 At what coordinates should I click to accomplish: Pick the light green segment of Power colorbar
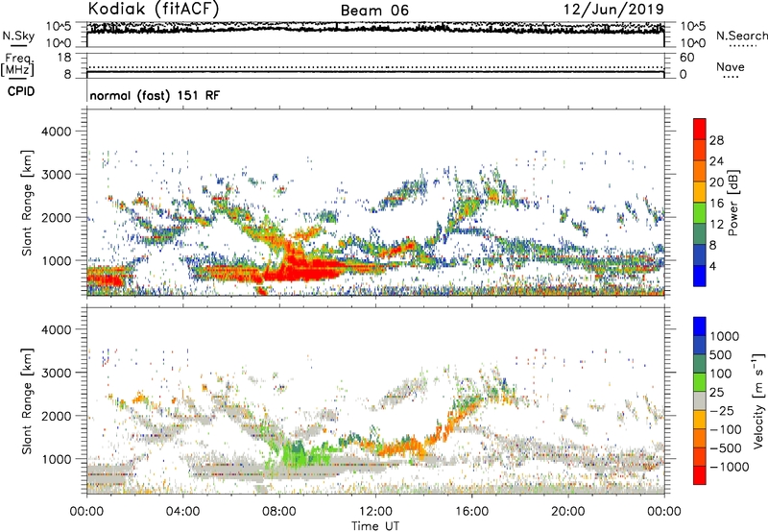click(700, 213)
